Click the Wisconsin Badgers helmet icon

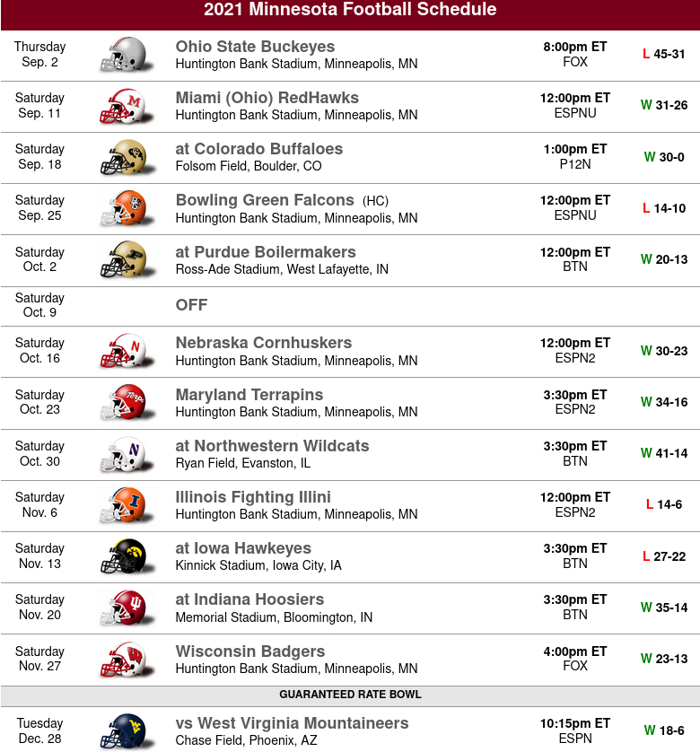127,660
